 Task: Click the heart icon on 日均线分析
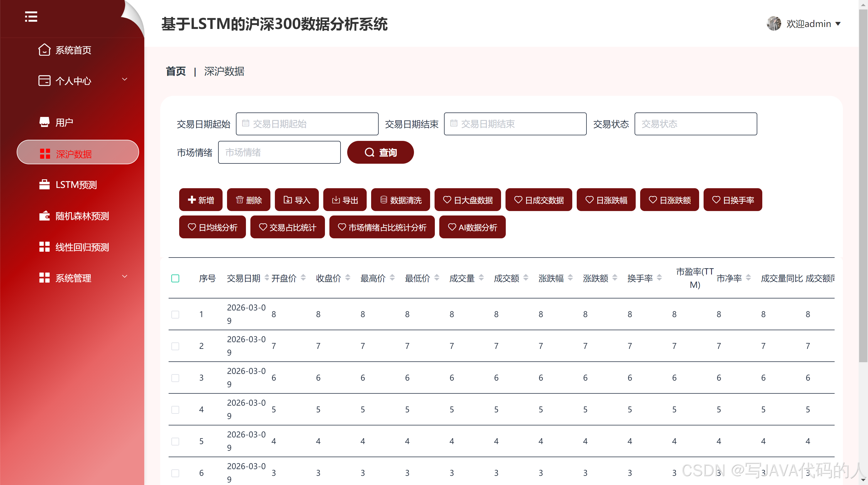point(192,227)
